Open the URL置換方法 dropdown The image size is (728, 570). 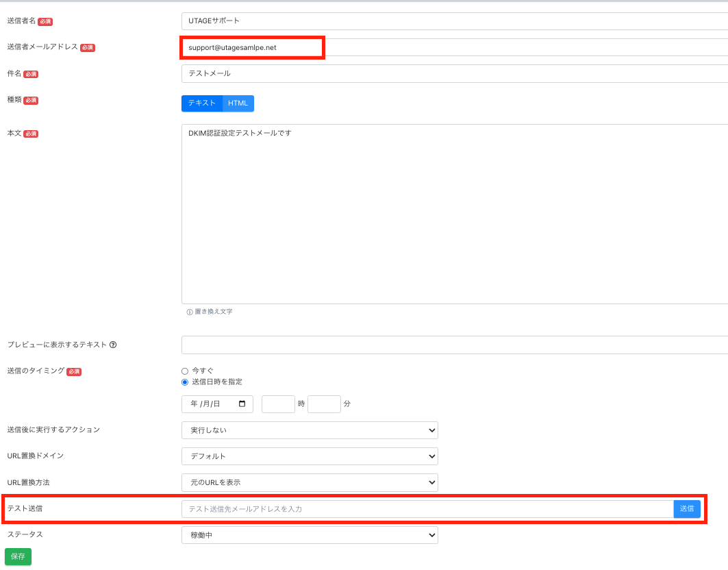pos(310,482)
